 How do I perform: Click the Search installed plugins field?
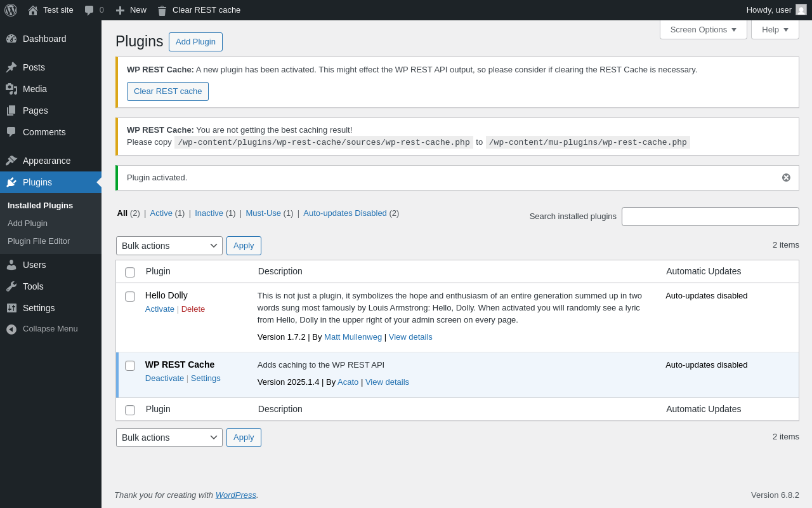pyautogui.click(x=710, y=217)
